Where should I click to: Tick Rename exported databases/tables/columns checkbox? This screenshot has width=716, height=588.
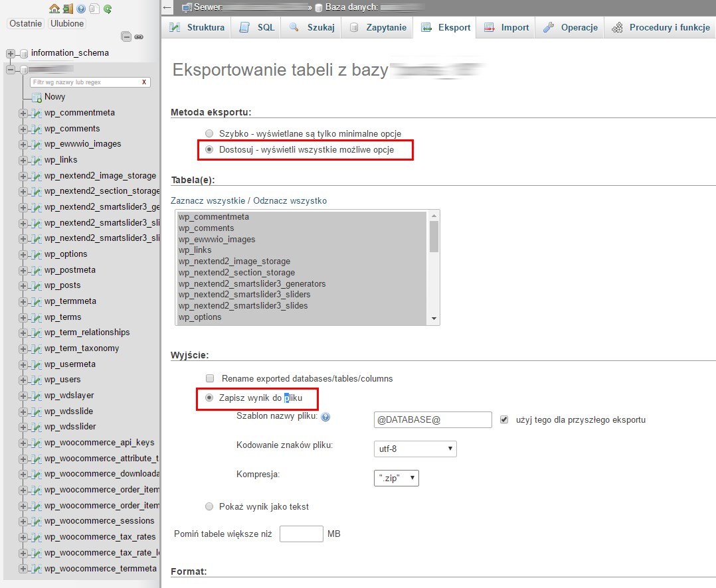coord(210,378)
